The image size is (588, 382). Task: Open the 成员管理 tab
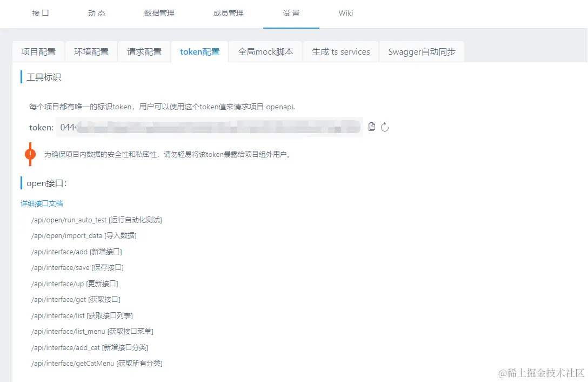228,14
